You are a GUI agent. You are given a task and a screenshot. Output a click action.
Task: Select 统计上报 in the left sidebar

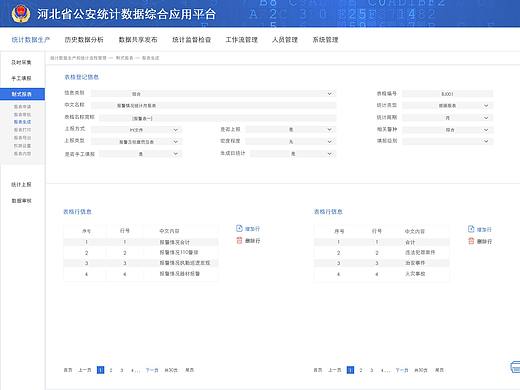pyautogui.click(x=21, y=184)
